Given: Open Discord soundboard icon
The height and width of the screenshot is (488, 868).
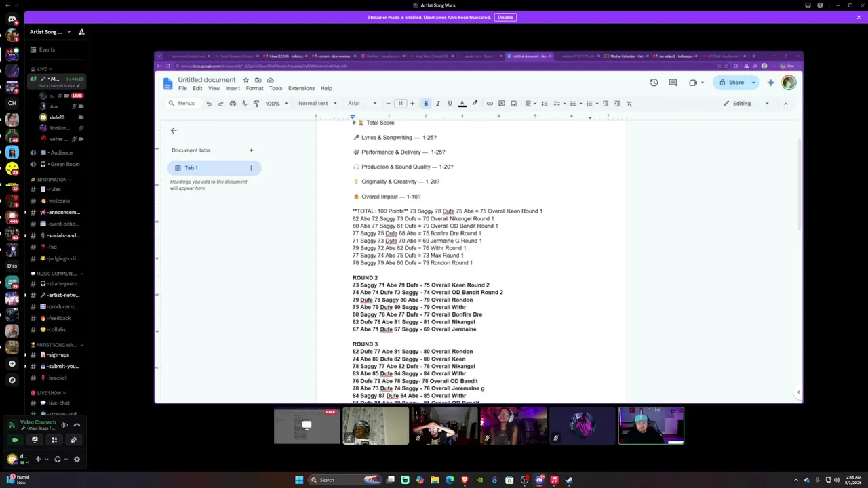Looking at the screenshot, I should click(74, 440).
